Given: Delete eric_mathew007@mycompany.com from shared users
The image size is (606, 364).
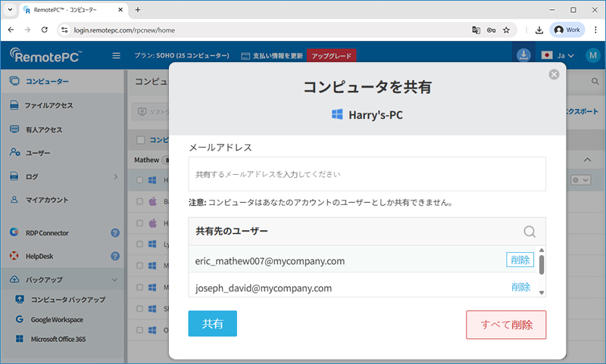Looking at the screenshot, I should [520, 260].
